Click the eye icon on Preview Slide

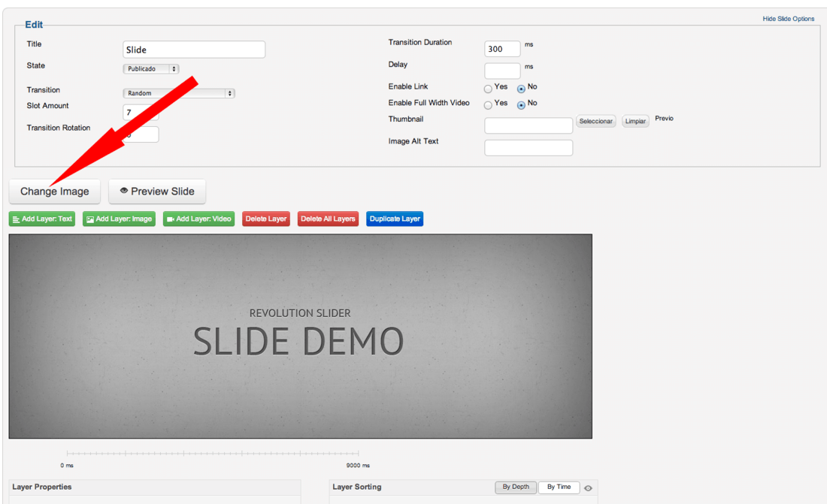(x=124, y=191)
